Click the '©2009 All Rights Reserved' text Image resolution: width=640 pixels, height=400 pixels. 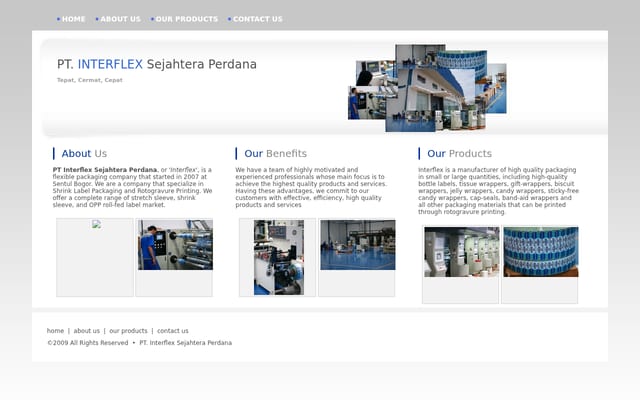(88, 343)
